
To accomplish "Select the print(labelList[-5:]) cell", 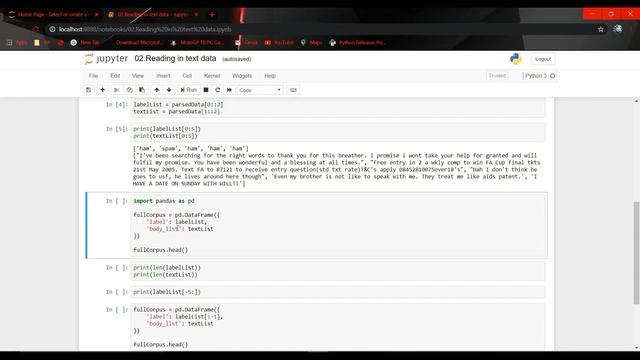I will [338, 292].
